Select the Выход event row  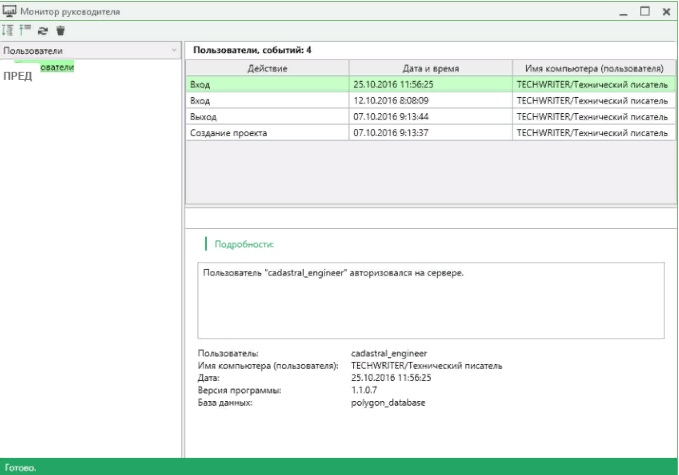click(266, 116)
